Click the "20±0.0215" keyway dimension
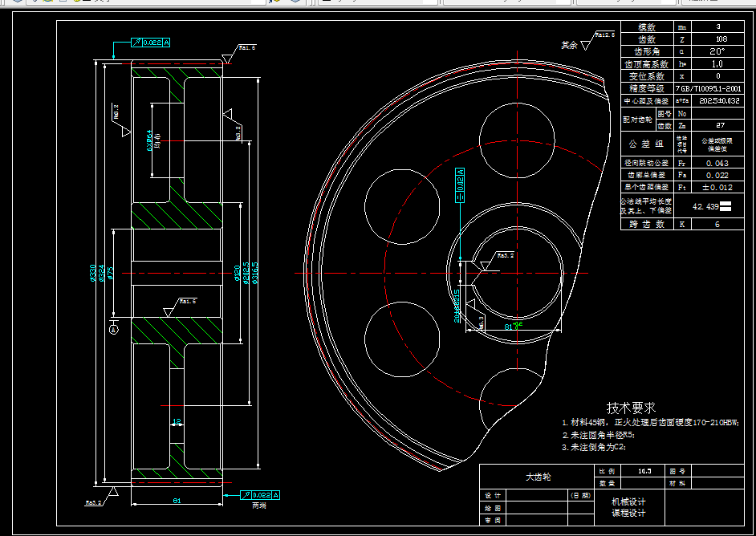 (x=457, y=306)
